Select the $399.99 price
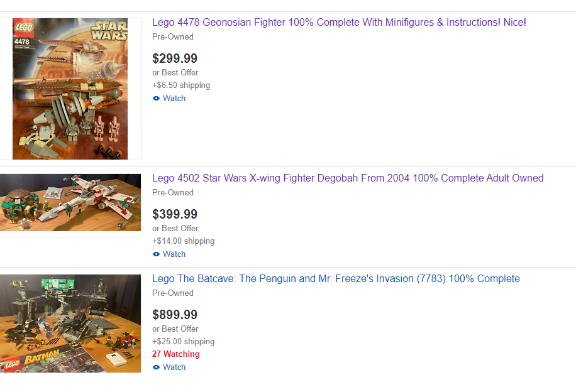This screenshot has height=392, width=576. [x=175, y=214]
